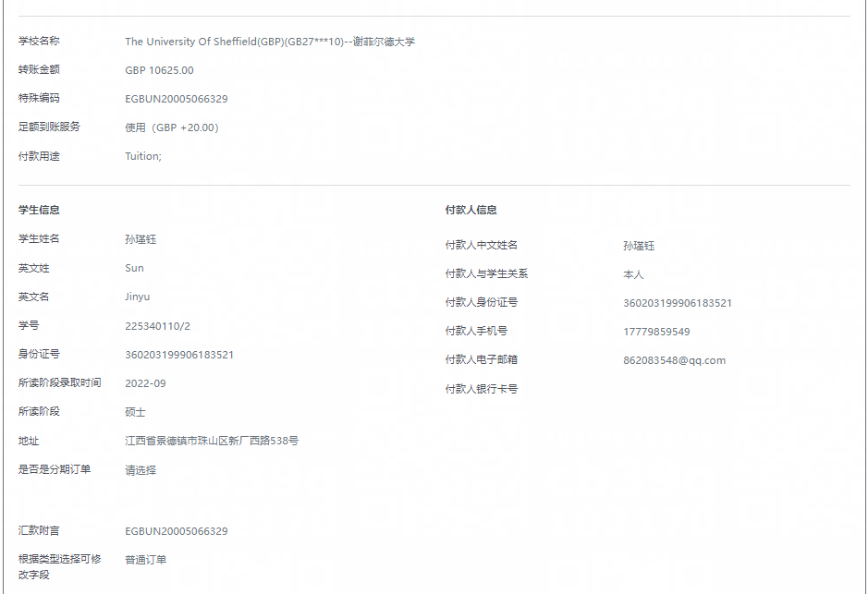The width and height of the screenshot is (868, 594).
Task: Click the order type value 普通订单
Action: pos(146,560)
